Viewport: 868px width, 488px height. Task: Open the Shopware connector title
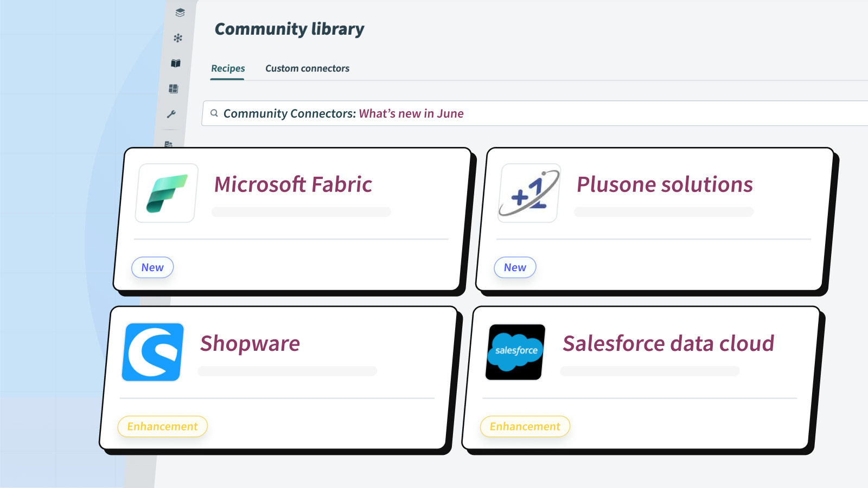(x=250, y=344)
